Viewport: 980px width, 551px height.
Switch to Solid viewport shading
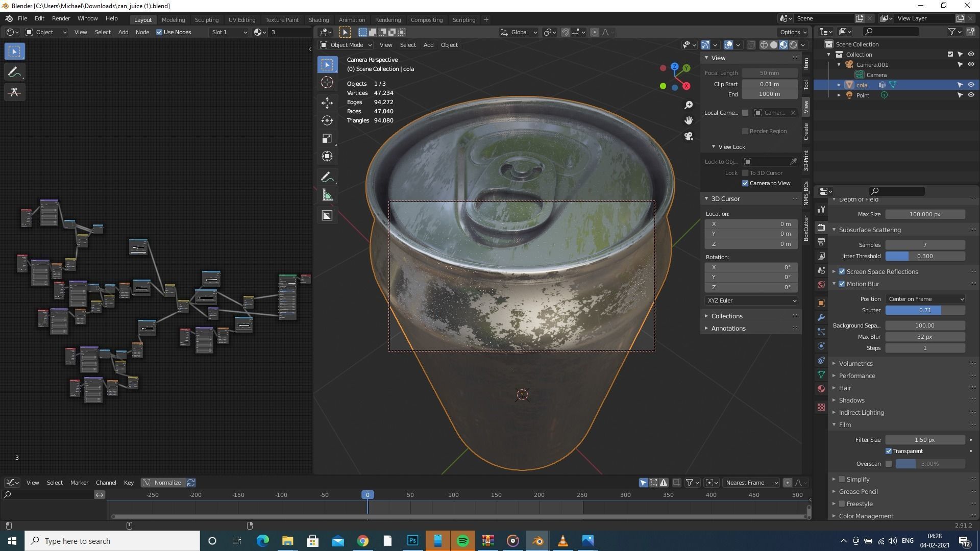point(774,45)
